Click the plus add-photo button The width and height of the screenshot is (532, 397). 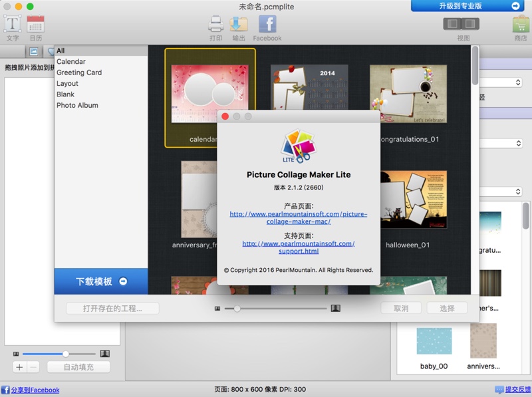pyautogui.click(x=19, y=367)
